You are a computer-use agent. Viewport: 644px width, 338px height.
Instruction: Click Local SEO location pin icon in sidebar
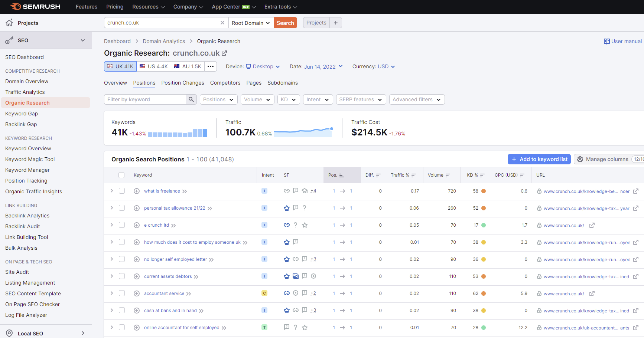pyautogui.click(x=9, y=333)
